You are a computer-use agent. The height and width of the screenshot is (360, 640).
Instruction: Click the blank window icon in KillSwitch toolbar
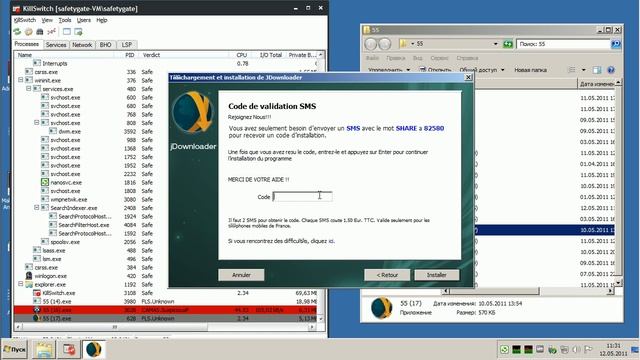[x=67, y=31]
